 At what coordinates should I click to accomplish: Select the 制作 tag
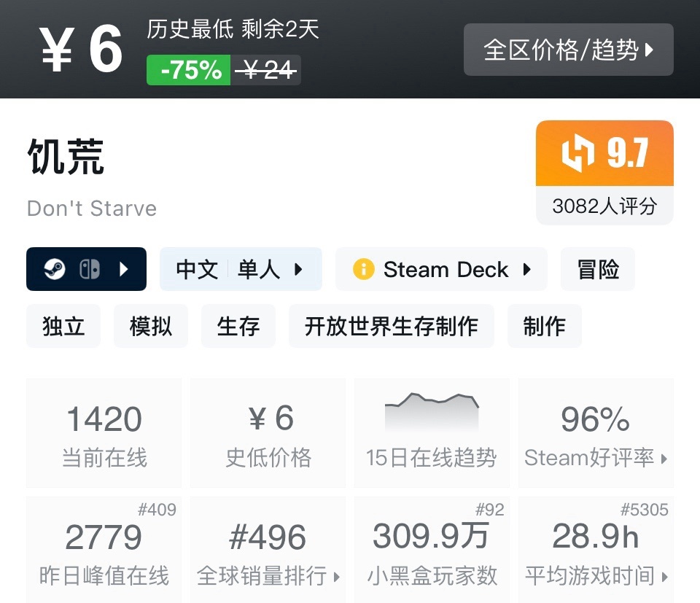click(x=544, y=326)
